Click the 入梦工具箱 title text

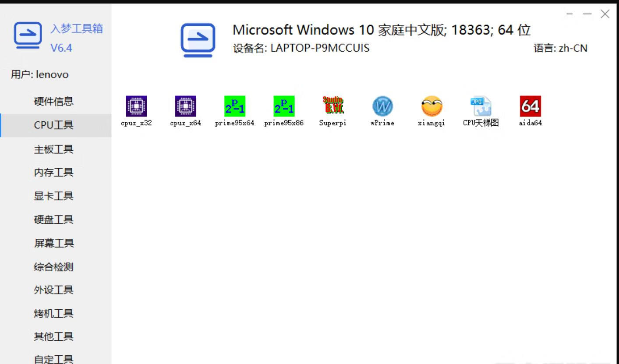(77, 29)
